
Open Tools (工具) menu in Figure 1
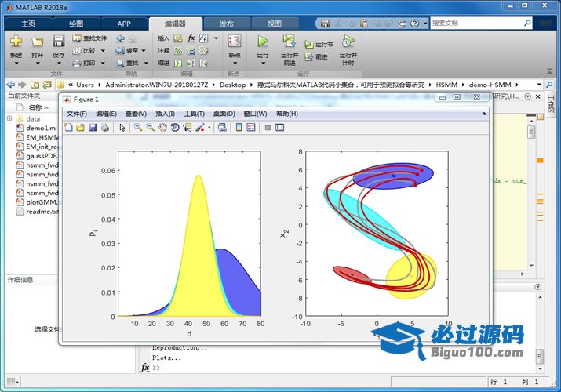(x=195, y=114)
